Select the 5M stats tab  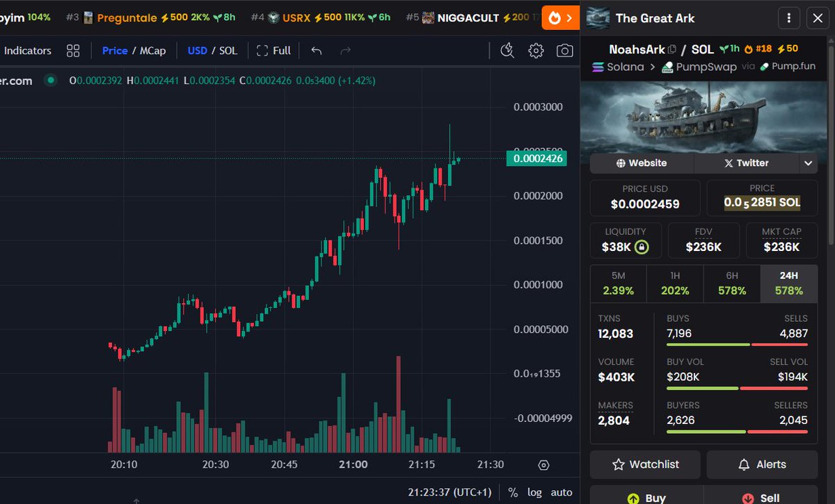pos(618,283)
